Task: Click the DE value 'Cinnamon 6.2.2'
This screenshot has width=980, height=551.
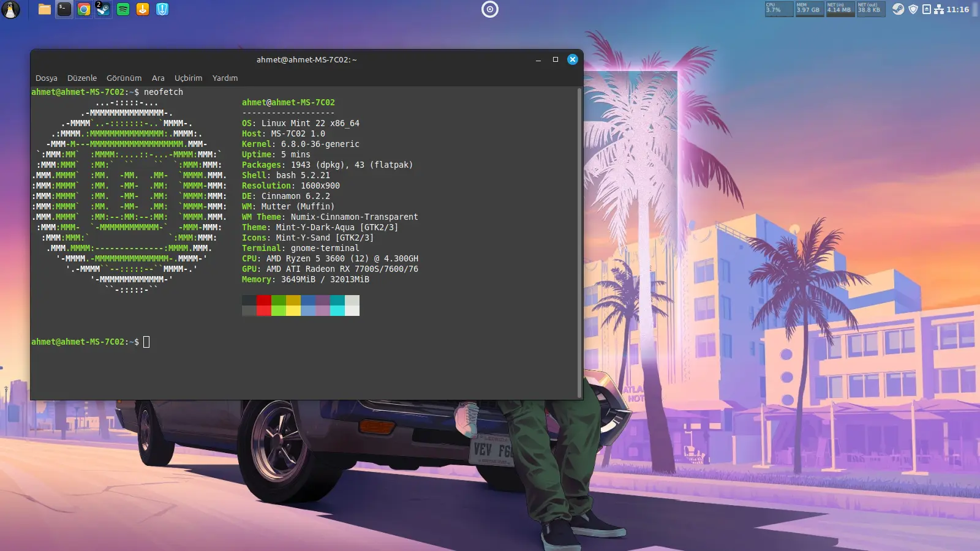Action: (296, 196)
